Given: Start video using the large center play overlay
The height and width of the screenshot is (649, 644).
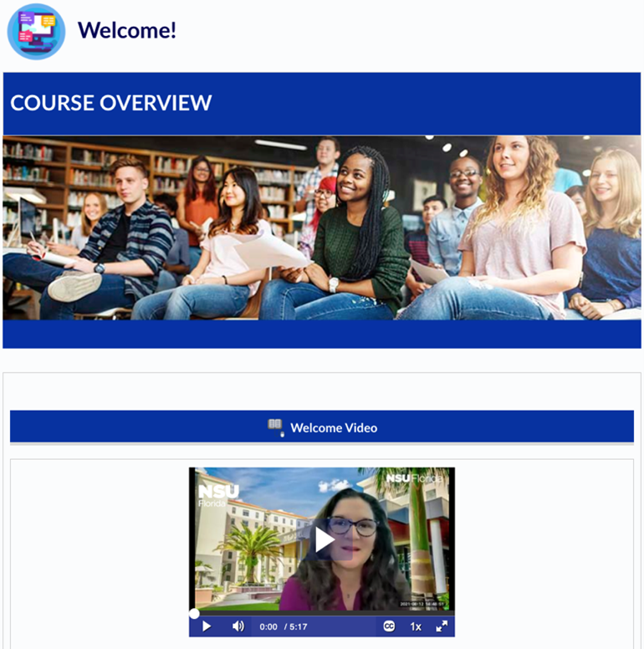Looking at the screenshot, I should 326,539.
